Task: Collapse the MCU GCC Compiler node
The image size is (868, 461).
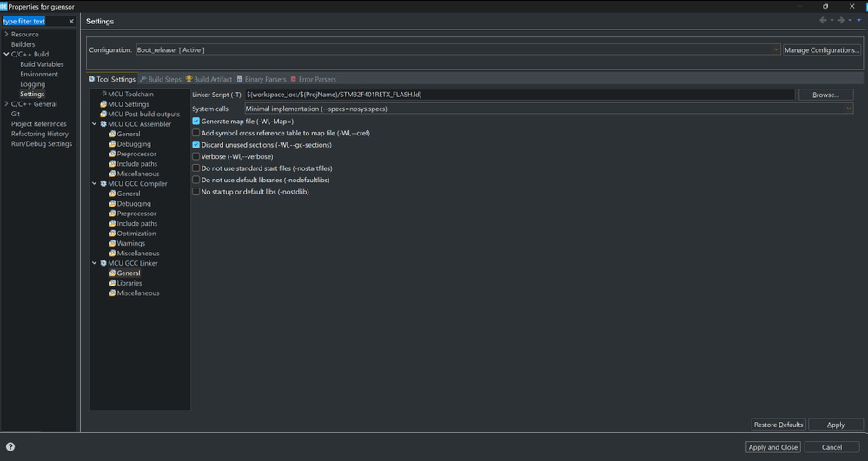Action: (94, 184)
